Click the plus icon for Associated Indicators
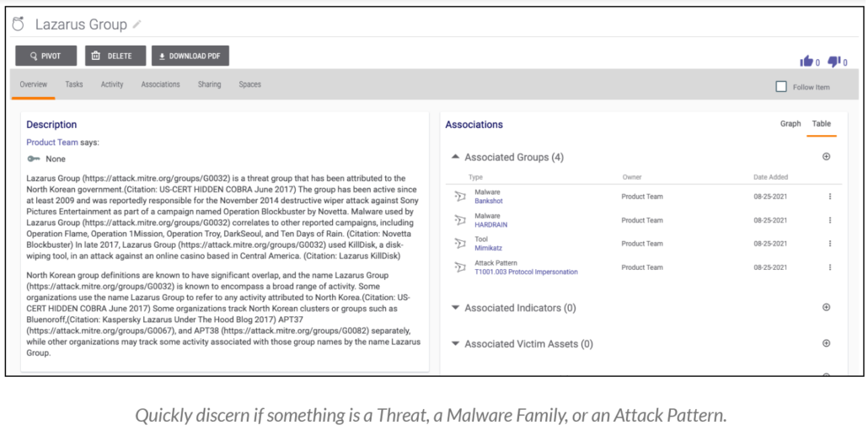 (x=826, y=308)
